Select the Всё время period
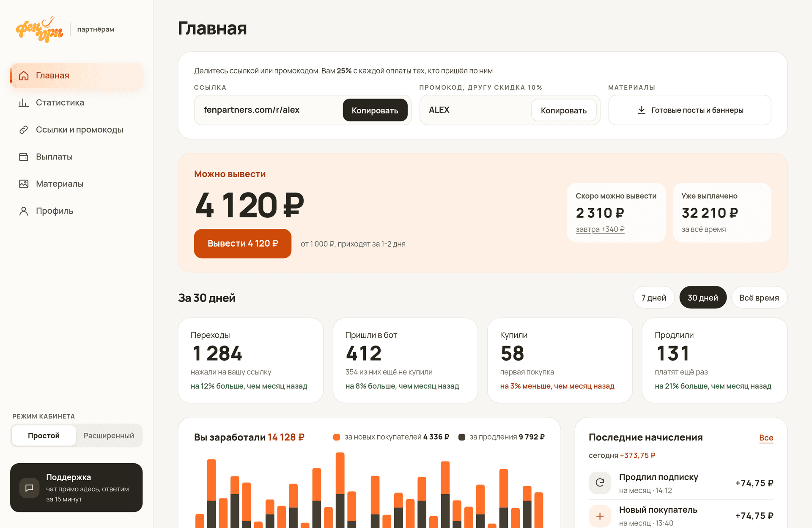This screenshot has width=812, height=528. coord(759,298)
